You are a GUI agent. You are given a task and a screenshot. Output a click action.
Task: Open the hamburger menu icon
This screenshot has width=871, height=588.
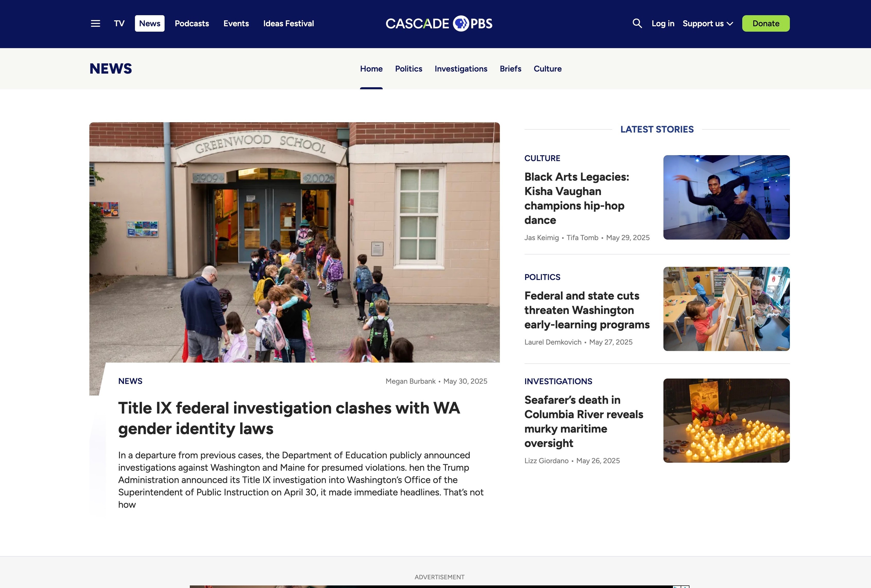coord(96,24)
